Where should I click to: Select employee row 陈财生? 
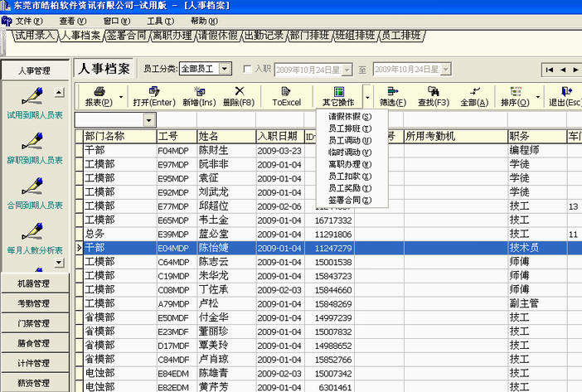point(328,150)
